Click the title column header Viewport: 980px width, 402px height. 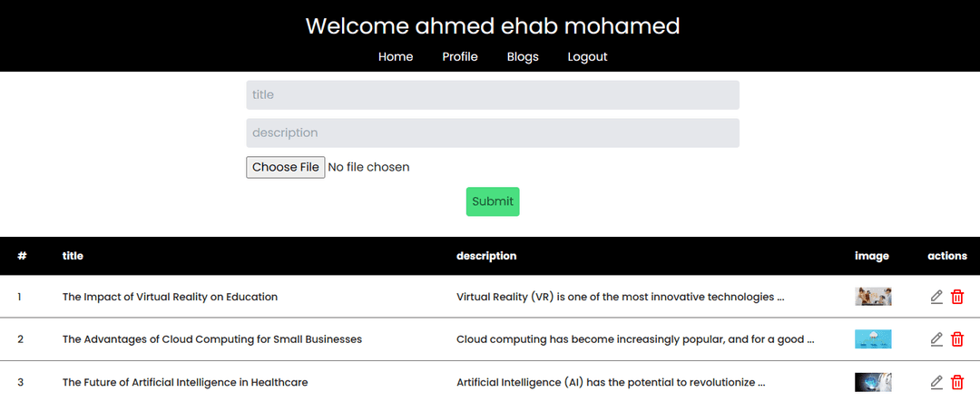click(73, 256)
